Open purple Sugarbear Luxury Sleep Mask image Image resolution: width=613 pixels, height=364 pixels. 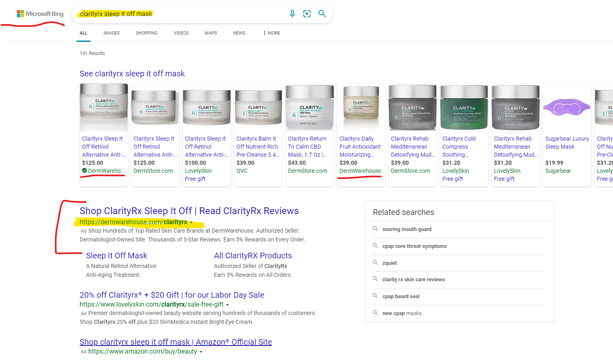coord(567,107)
